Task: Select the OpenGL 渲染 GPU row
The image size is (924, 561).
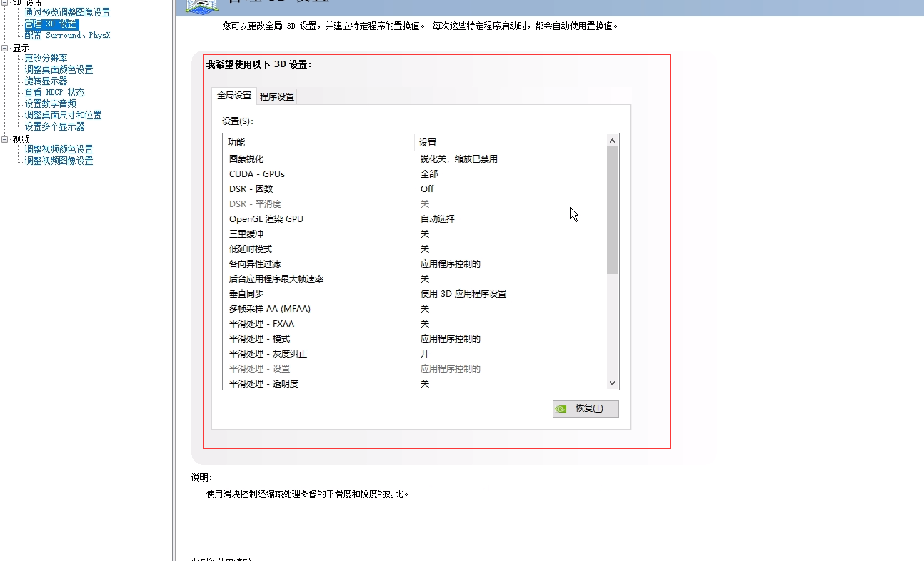Action: pos(414,219)
